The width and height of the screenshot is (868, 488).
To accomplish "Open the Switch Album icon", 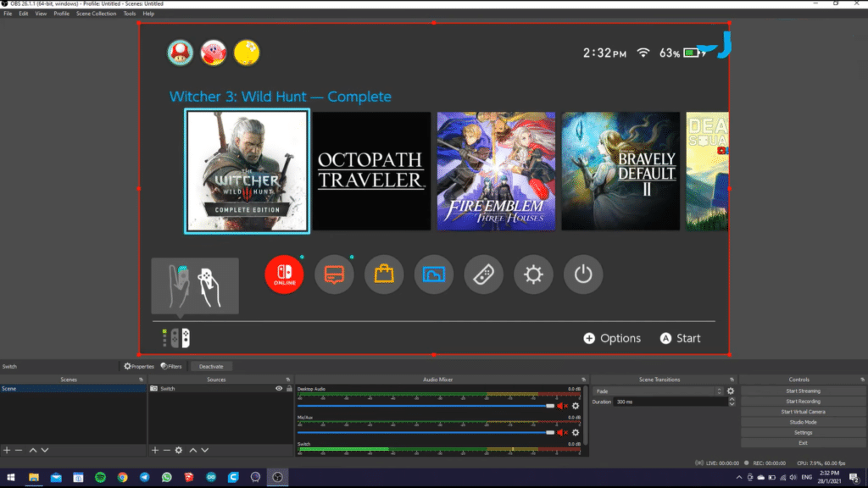I will coord(434,274).
